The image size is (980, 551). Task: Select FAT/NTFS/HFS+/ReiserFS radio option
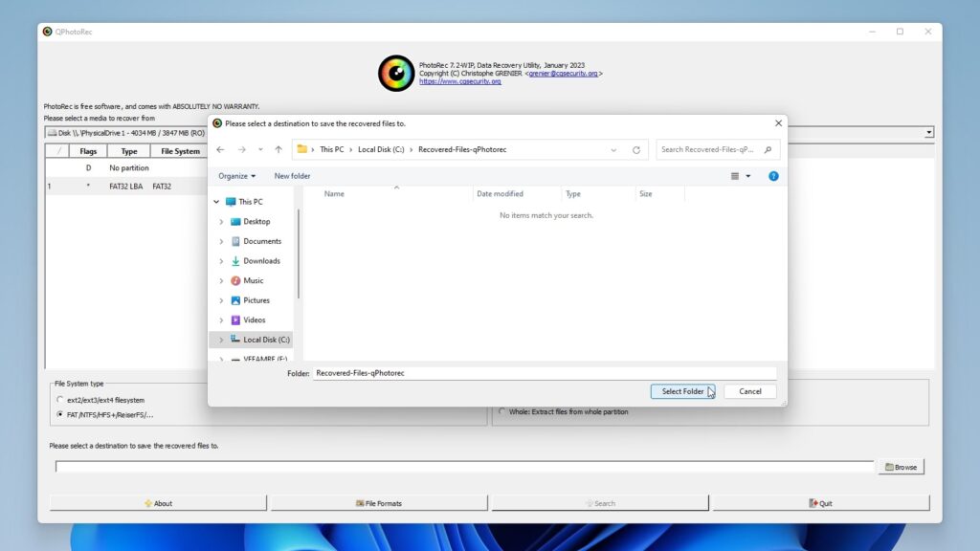(x=60, y=415)
